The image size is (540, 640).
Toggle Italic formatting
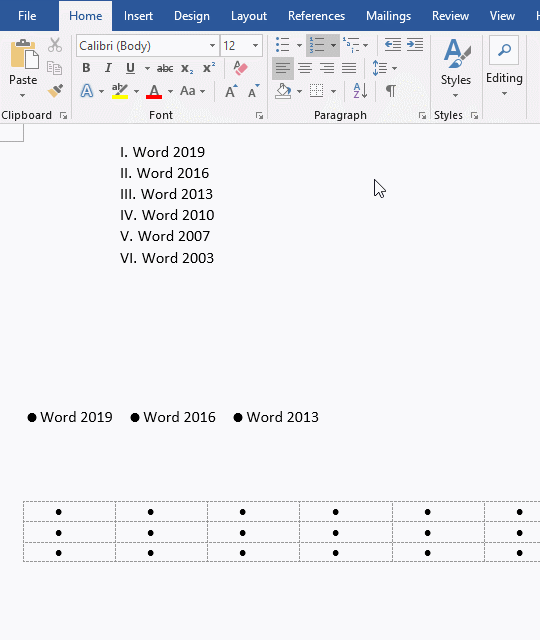tap(108, 68)
